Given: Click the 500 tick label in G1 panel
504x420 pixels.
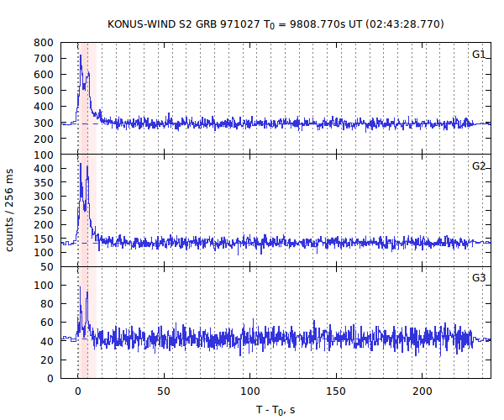Looking at the screenshot, I should 44,91.
